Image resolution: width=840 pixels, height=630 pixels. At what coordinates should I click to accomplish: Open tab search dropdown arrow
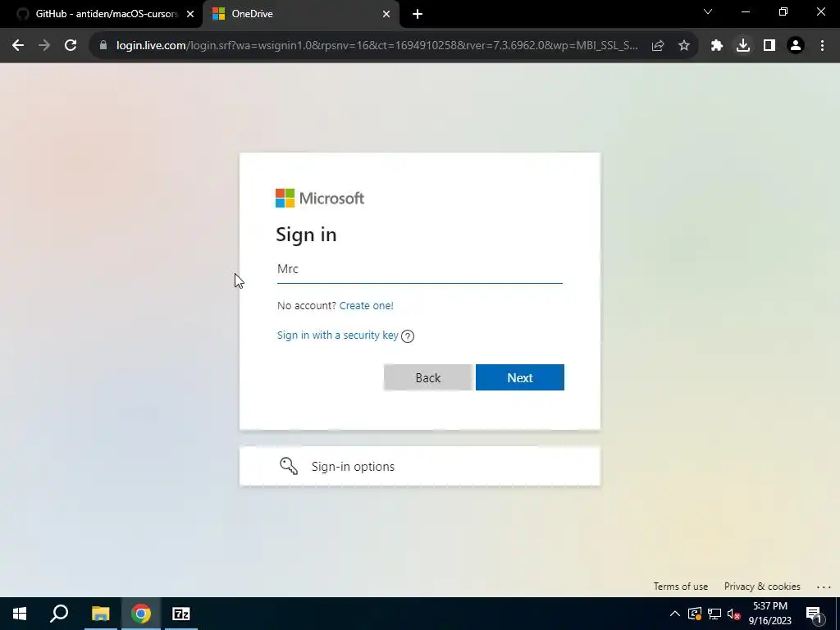coord(708,11)
